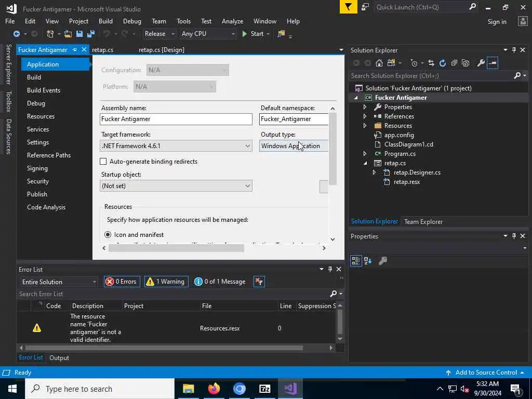Click the feedback icon beside Quick Launch
The width and height of the screenshot is (532, 399).
[x=365, y=7]
